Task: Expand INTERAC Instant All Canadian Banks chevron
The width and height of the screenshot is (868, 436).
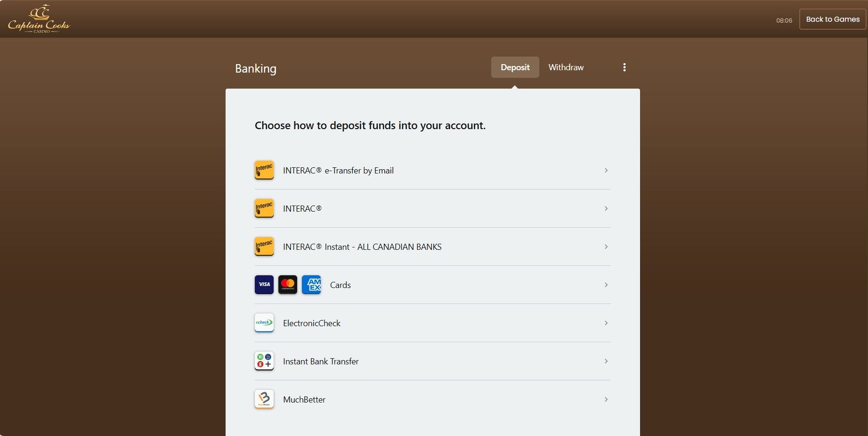Action: click(x=606, y=247)
